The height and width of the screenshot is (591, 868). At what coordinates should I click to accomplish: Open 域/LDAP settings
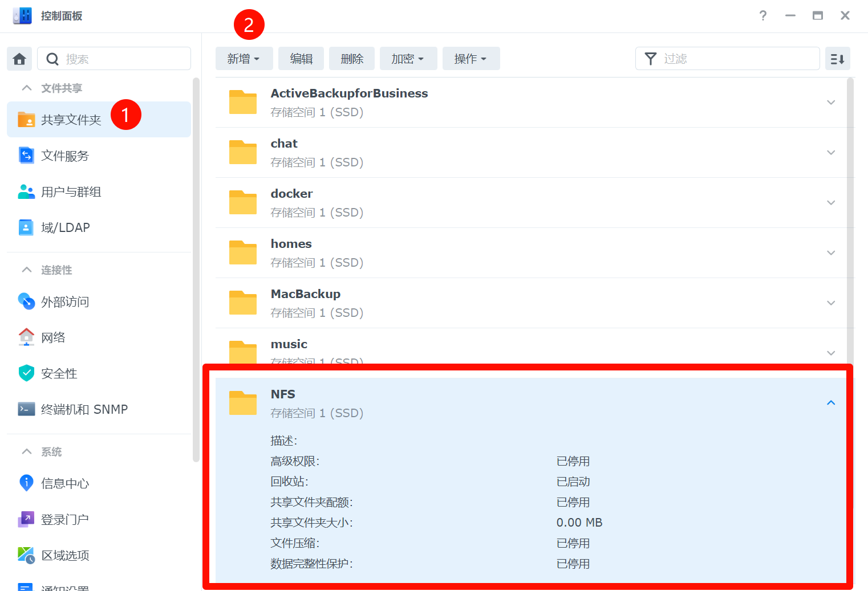point(65,227)
